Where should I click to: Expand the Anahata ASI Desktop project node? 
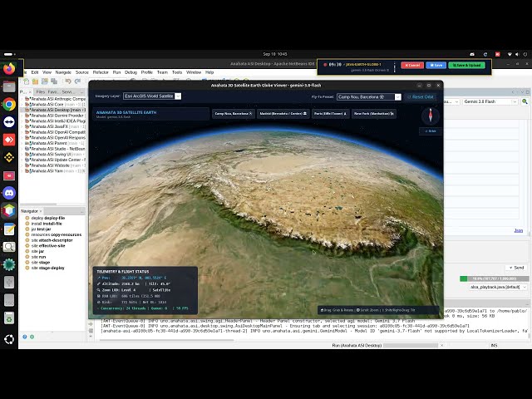tap(22, 110)
